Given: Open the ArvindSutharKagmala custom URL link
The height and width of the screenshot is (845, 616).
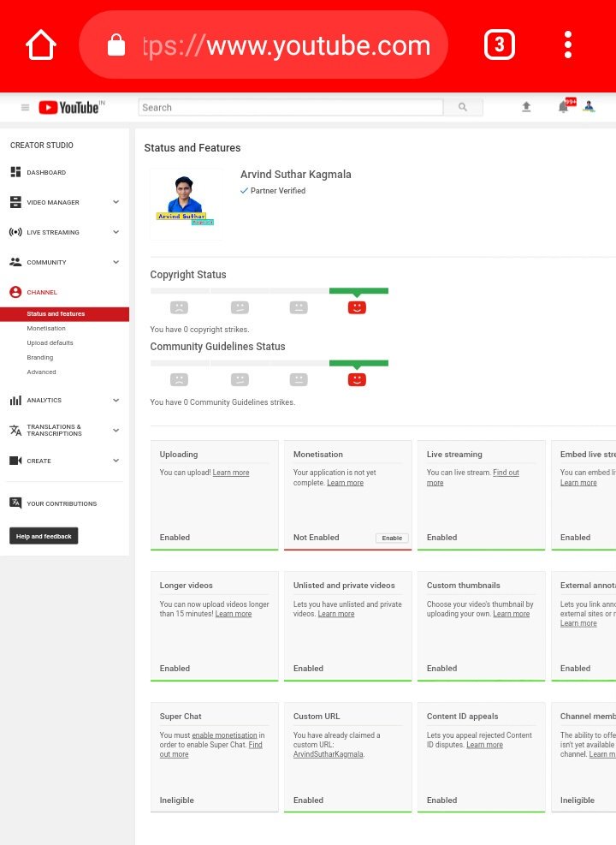Looking at the screenshot, I should click(x=328, y=754).
